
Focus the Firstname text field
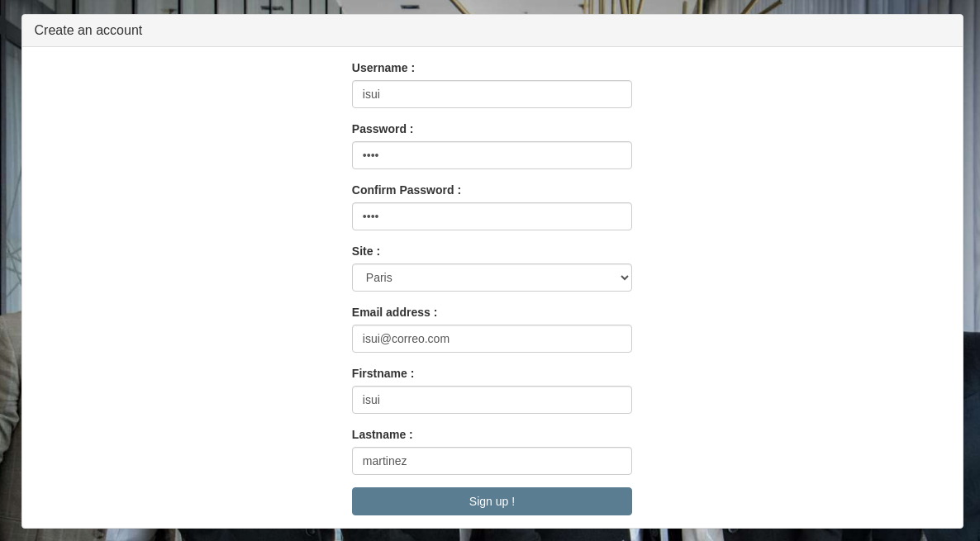click(x=492, y=400)
